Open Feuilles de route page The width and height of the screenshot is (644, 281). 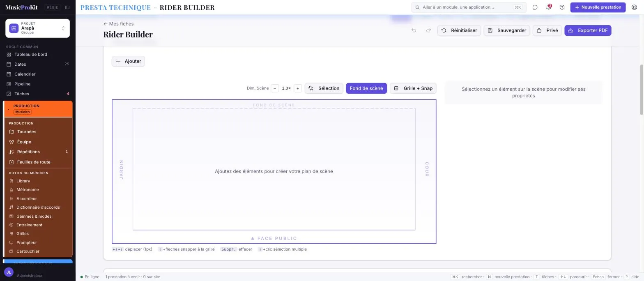point(38,162)
